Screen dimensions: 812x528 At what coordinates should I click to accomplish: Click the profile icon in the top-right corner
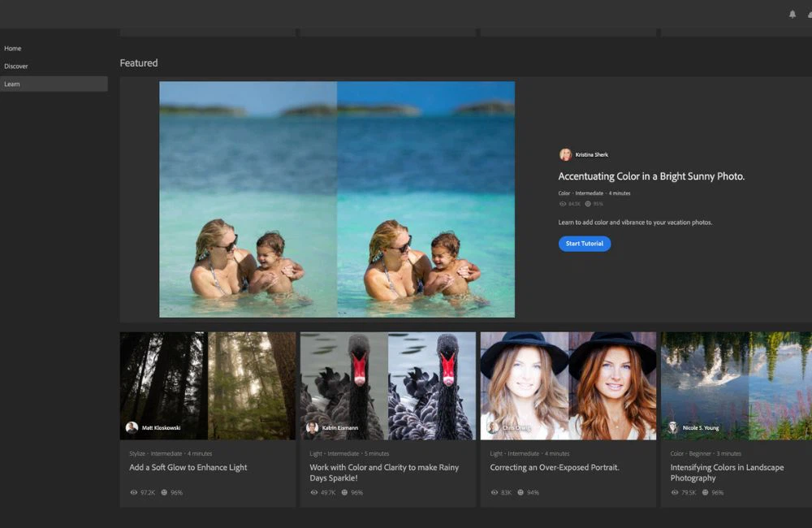click(x=810, y=14)
